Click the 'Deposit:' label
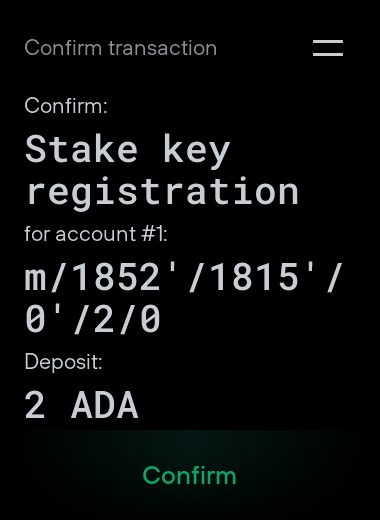This screenshot has height=520, width=380. point(63,362)
